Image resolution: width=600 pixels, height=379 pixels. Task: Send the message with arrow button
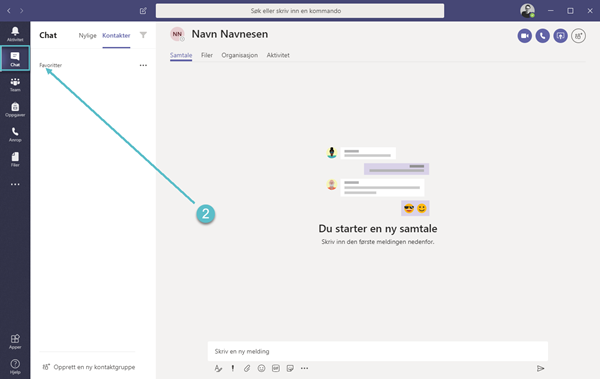pos(540,368)
